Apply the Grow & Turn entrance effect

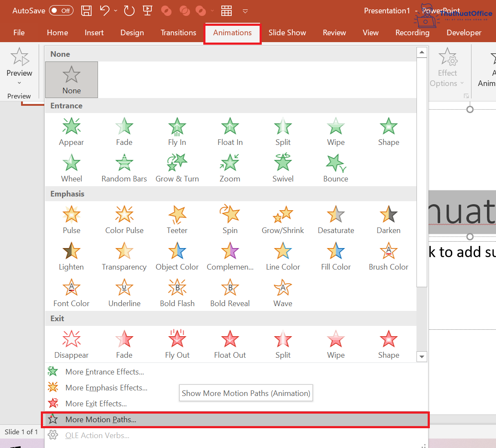click(177, 168)
